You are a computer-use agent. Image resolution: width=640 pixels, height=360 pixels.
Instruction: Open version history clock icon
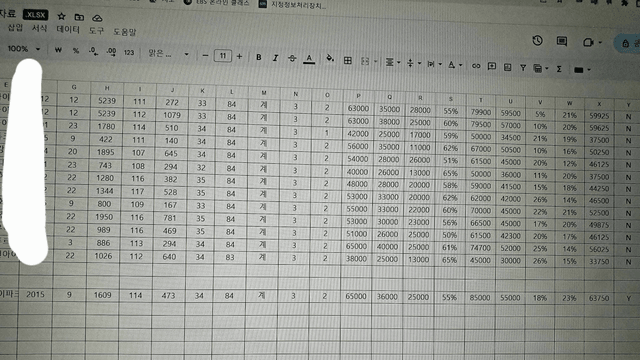pyautogui.click(x=537, y=40)
